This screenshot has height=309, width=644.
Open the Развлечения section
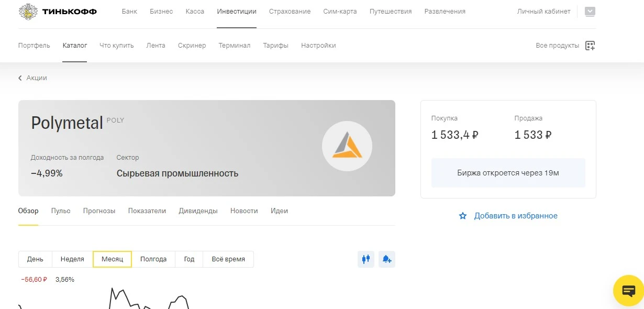(x=445, y=12)
